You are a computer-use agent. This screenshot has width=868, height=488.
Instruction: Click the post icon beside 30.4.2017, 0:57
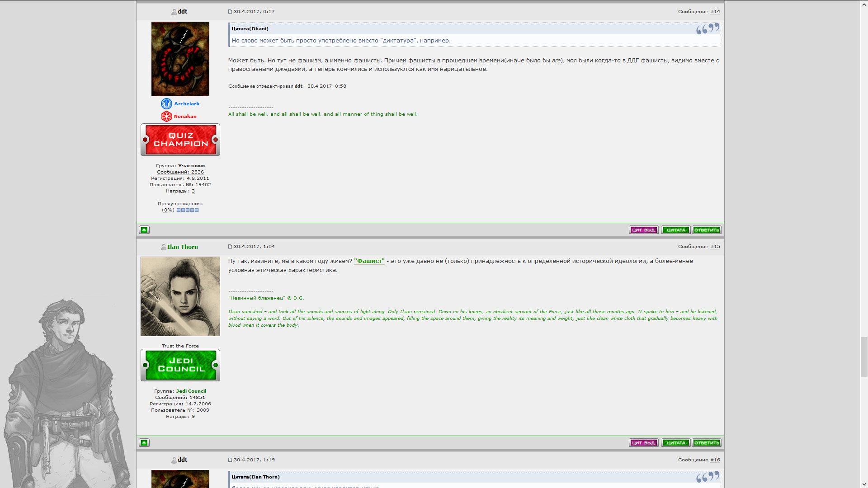[x=230, y=12]
